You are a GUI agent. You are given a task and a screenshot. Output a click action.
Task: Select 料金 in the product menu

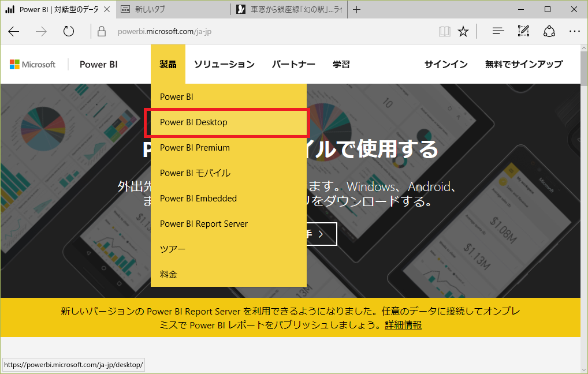[229, 275]
